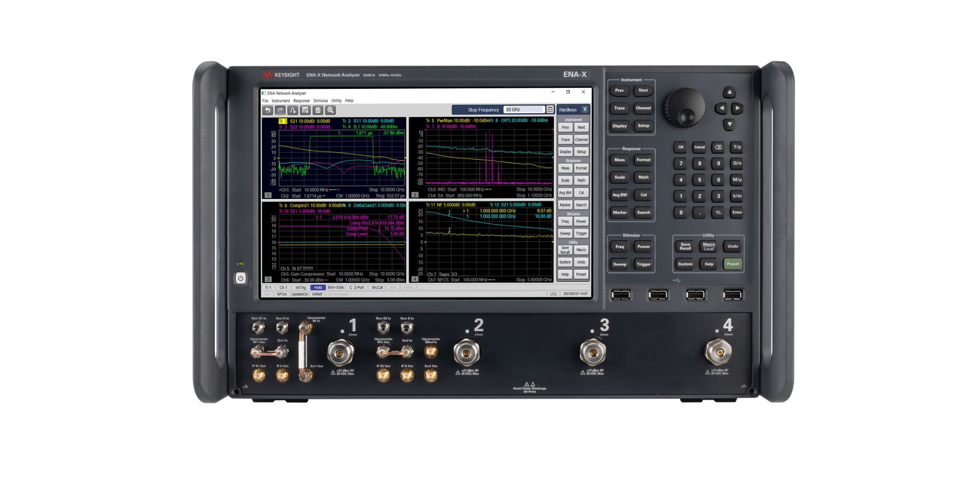Click the decimal point key on the keypad

click(699, 212)
